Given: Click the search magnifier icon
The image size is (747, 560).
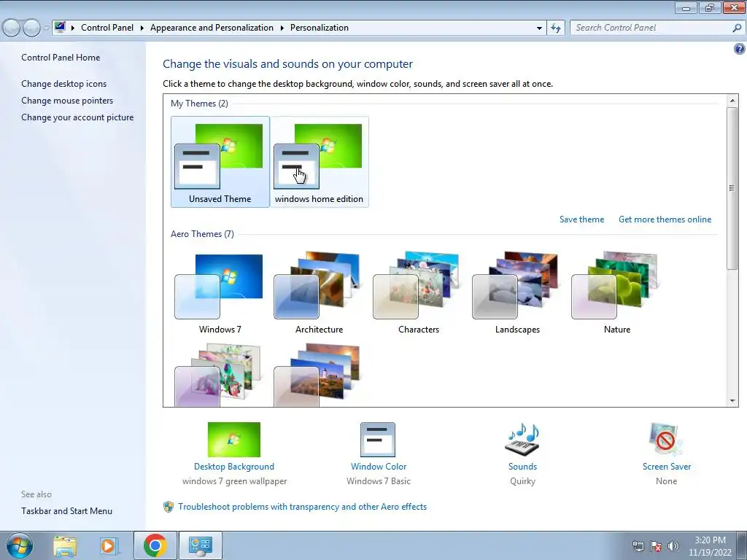Looking at the screenshot, I should [x=737, y=28].
